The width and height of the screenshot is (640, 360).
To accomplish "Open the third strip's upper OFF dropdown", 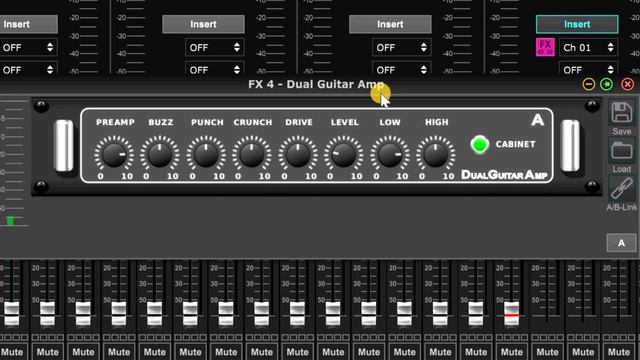I will click(x=402, y=47).
